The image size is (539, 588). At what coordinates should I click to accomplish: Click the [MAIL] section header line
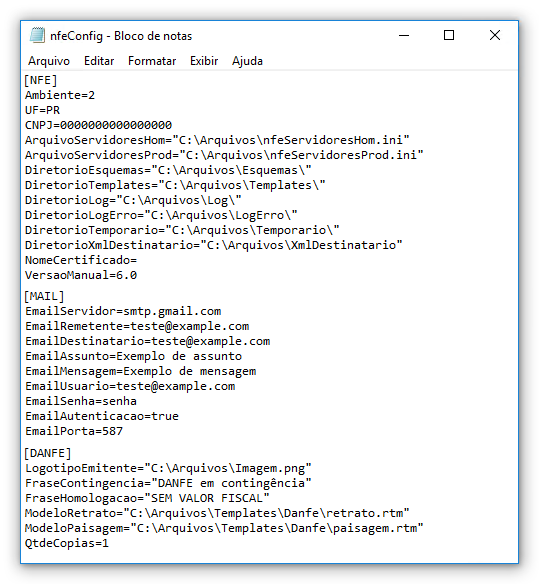pyautogui.click(x=44, y=296)
